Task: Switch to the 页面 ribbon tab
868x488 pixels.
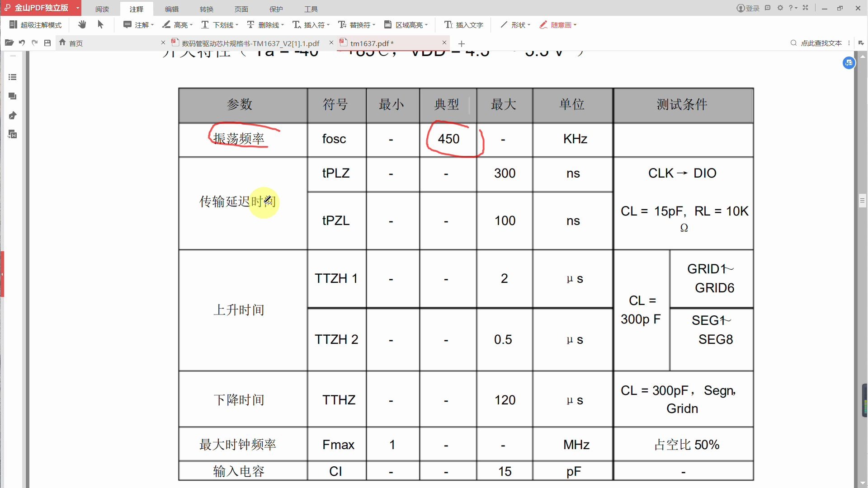Action: [x=241, y=9]
